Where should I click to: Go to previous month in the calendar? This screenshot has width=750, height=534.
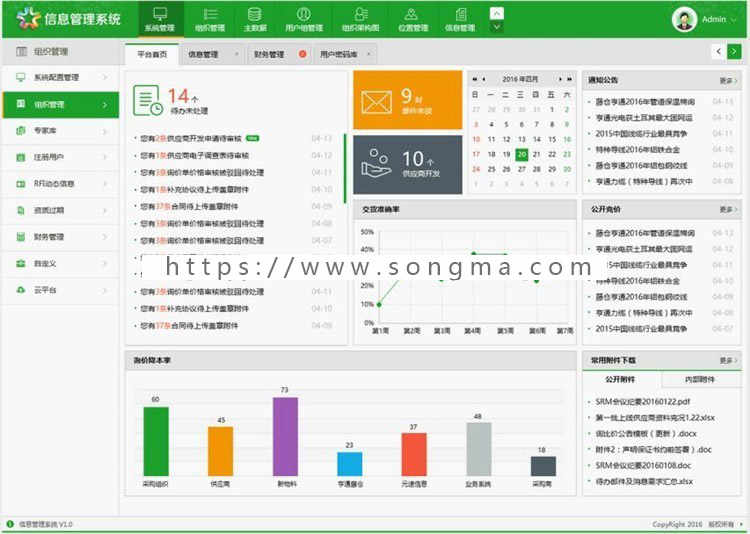484,79
